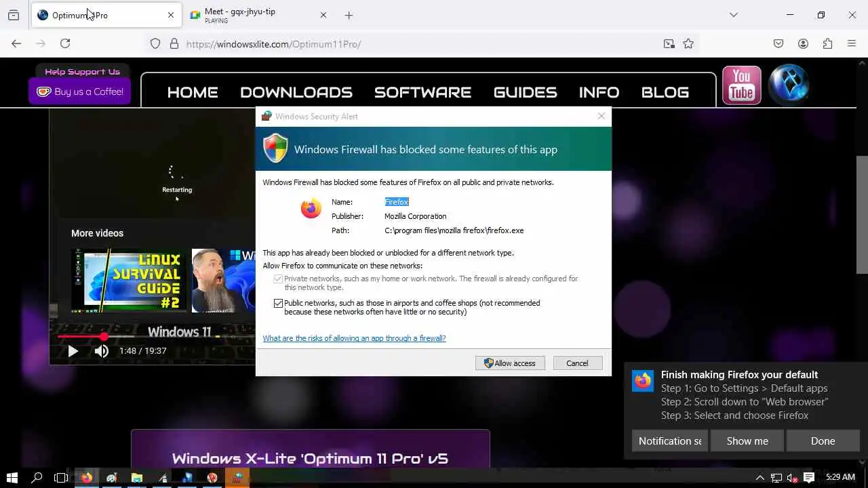868x488 pixels.
Task: Open the clock showing 5:29 AM
Action: (x=840, y=478)
